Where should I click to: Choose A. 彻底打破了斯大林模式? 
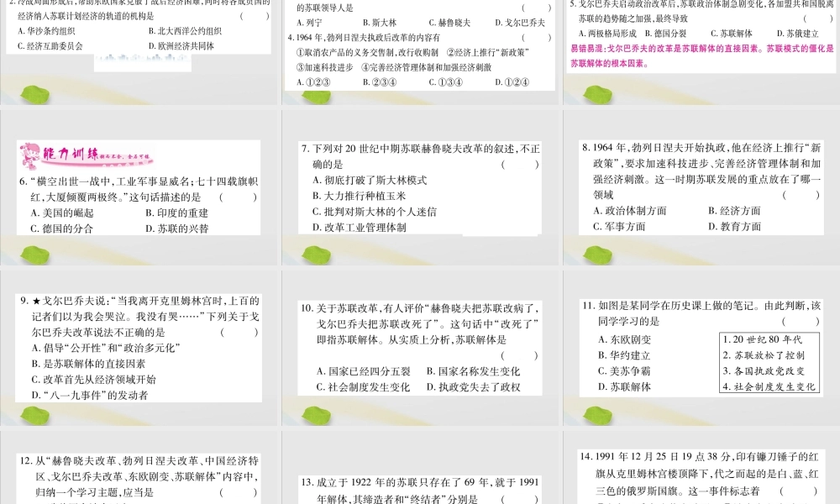click(x=370, y=181)
